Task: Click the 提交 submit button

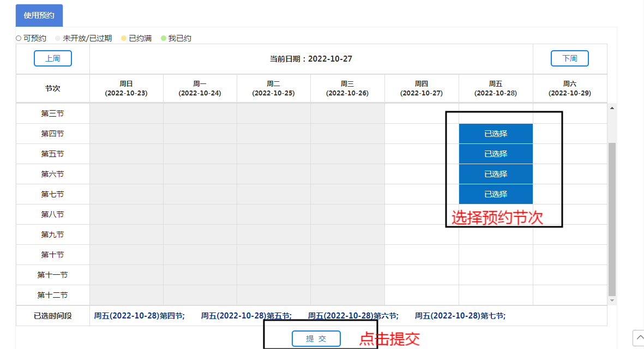Action: pos(316,339)
